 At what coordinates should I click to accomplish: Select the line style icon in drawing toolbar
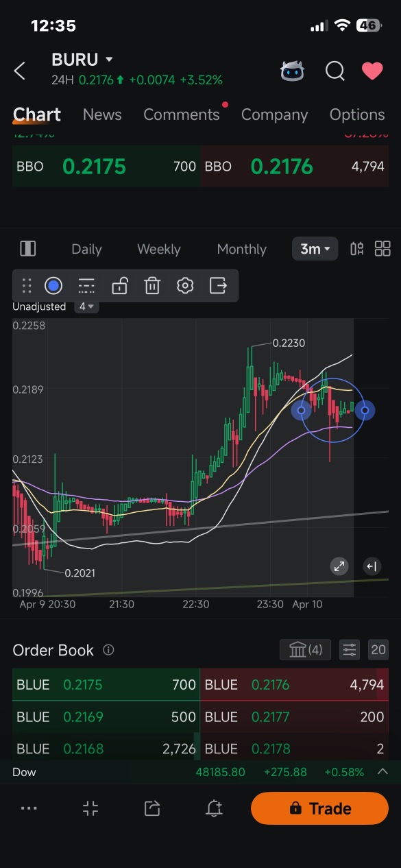tap(86, 286)
